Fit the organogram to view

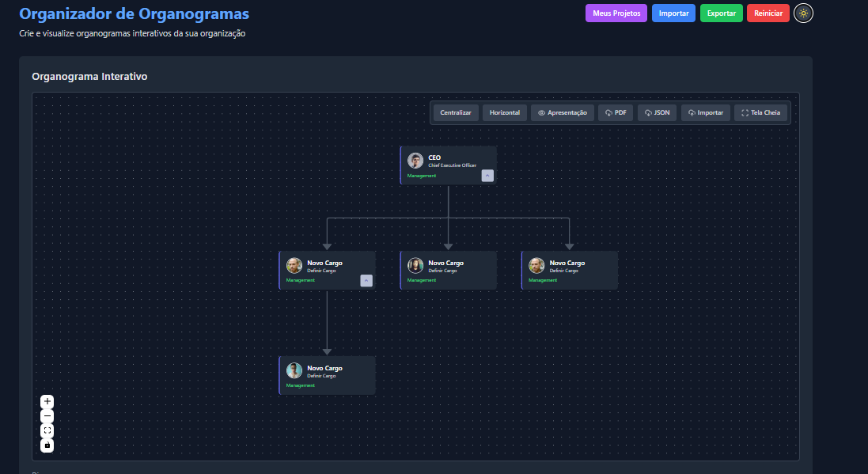[x=47, y=430]
